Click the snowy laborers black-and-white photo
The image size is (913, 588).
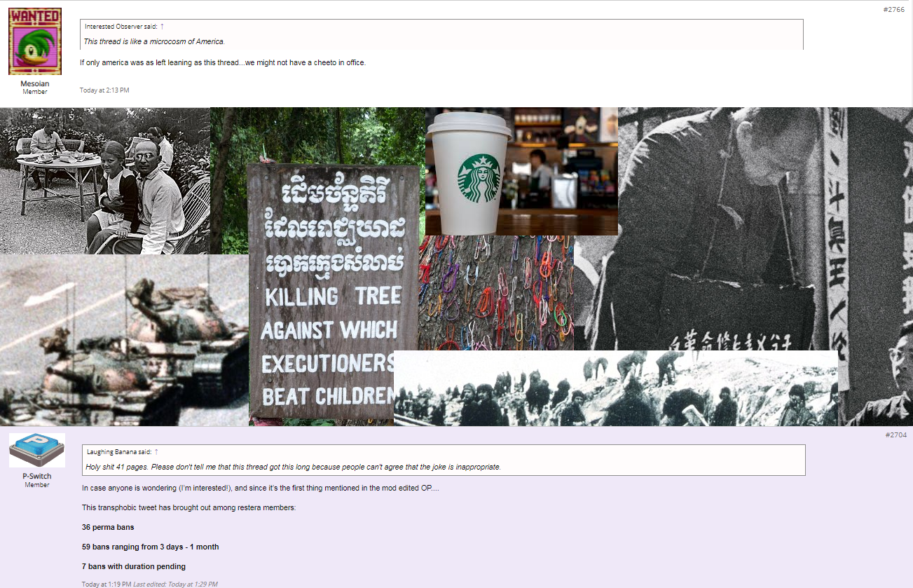coord(616,388)
